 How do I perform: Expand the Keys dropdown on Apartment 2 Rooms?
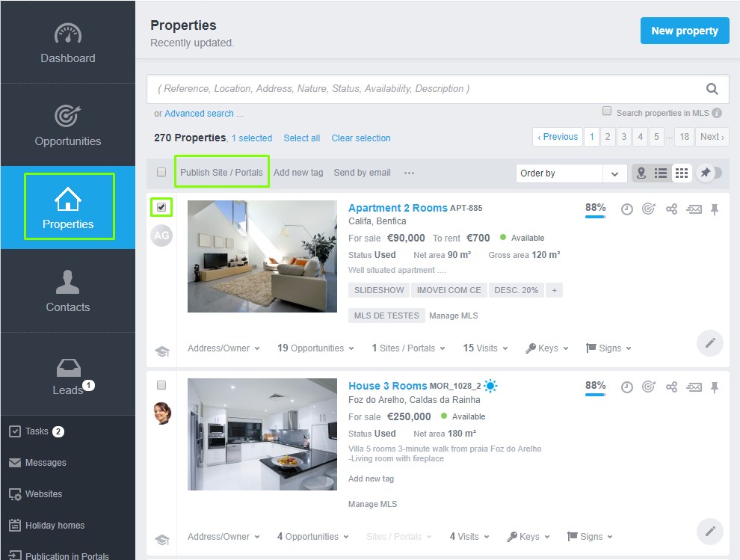[546, 348]
